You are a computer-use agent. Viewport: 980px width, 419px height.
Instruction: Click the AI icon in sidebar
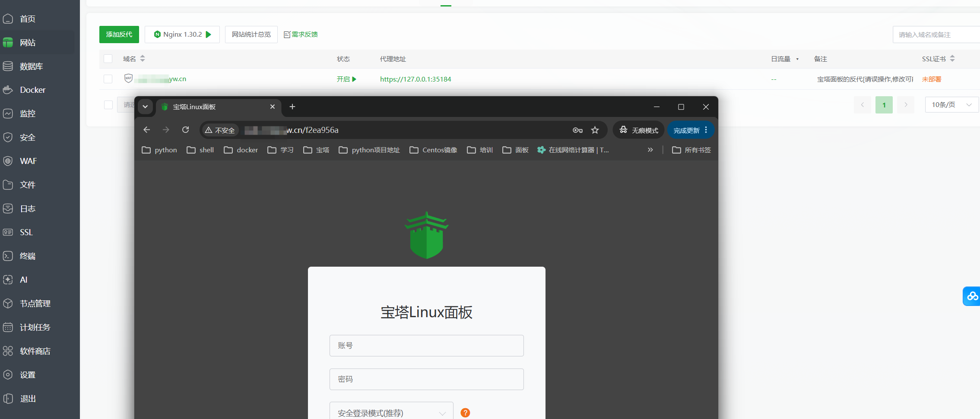[8, 280]
